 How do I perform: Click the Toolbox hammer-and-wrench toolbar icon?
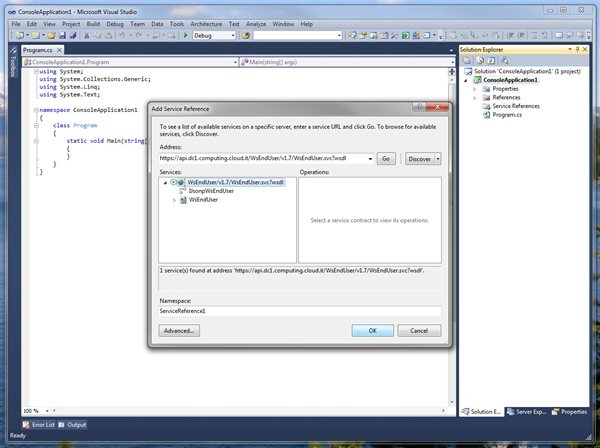coord(395,36)
